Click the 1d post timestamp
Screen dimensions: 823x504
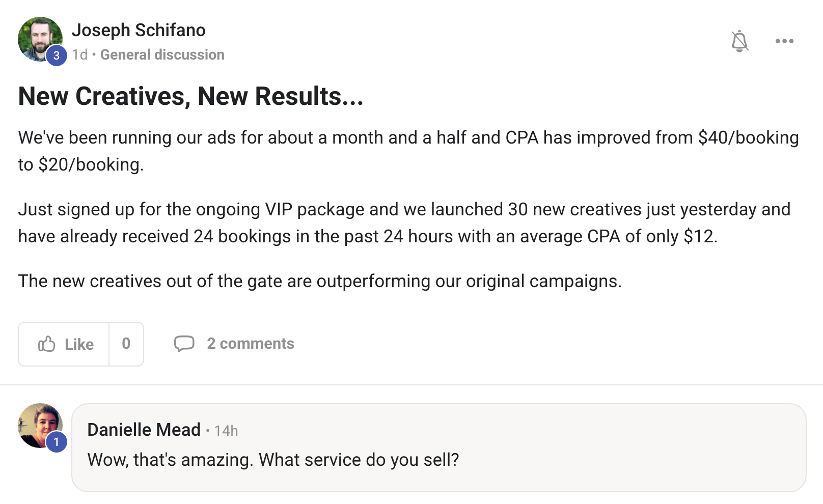79,54
